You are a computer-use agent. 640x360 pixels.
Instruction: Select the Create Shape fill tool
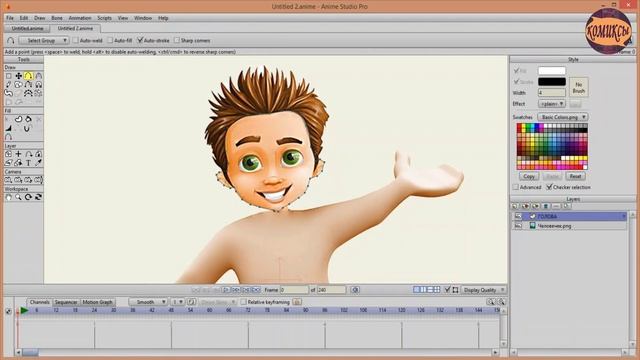[18, 119]
